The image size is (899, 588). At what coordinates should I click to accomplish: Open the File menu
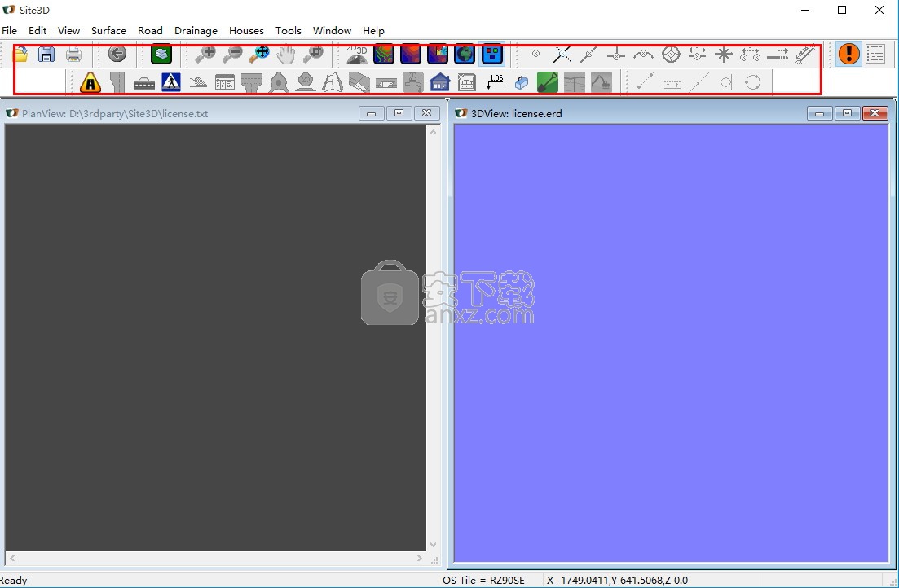tap(10, 30)
